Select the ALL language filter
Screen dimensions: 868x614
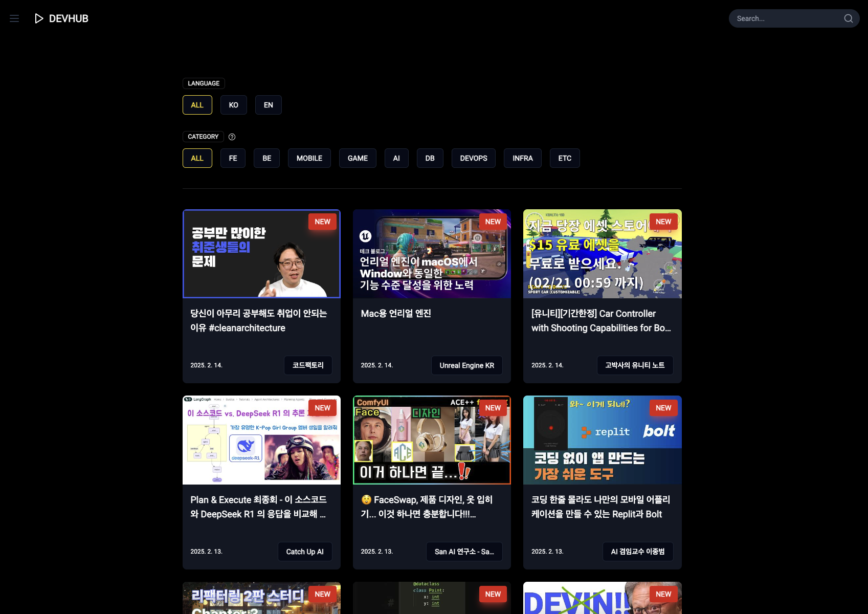[197, 105]
